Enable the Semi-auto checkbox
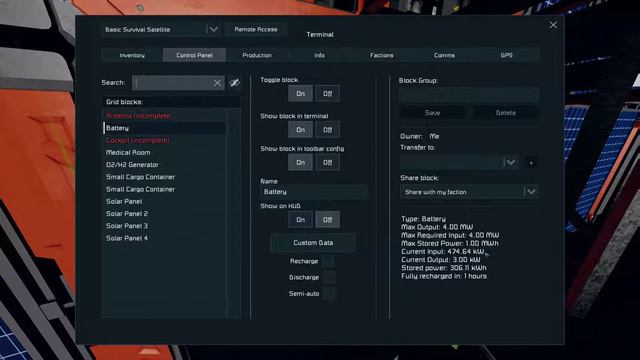640x360 pixels. 329,294
